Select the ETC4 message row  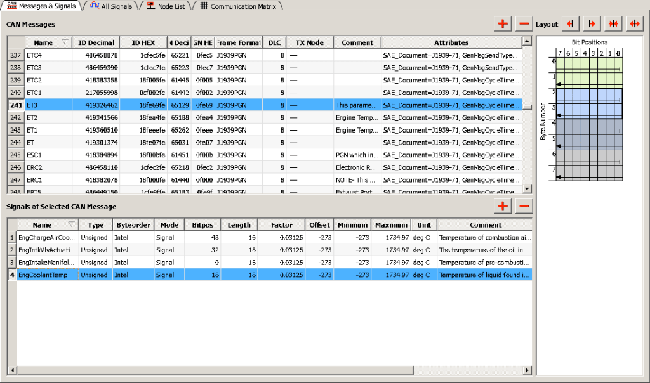coord(273,55)
